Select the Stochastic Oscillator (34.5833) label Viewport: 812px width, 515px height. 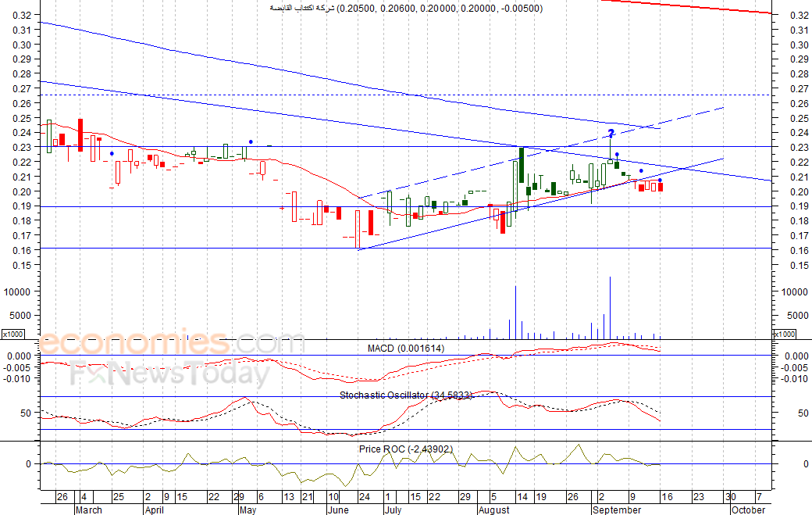(406, 395)
